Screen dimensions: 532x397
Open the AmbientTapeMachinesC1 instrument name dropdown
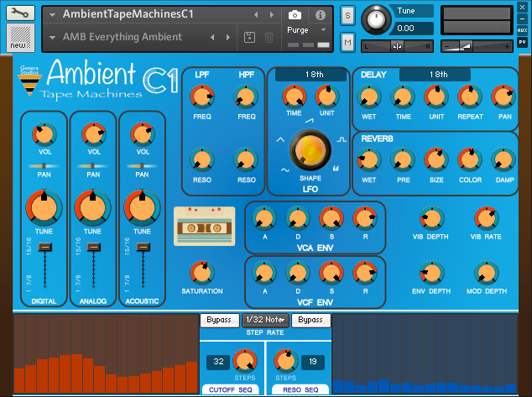(52, 14)
